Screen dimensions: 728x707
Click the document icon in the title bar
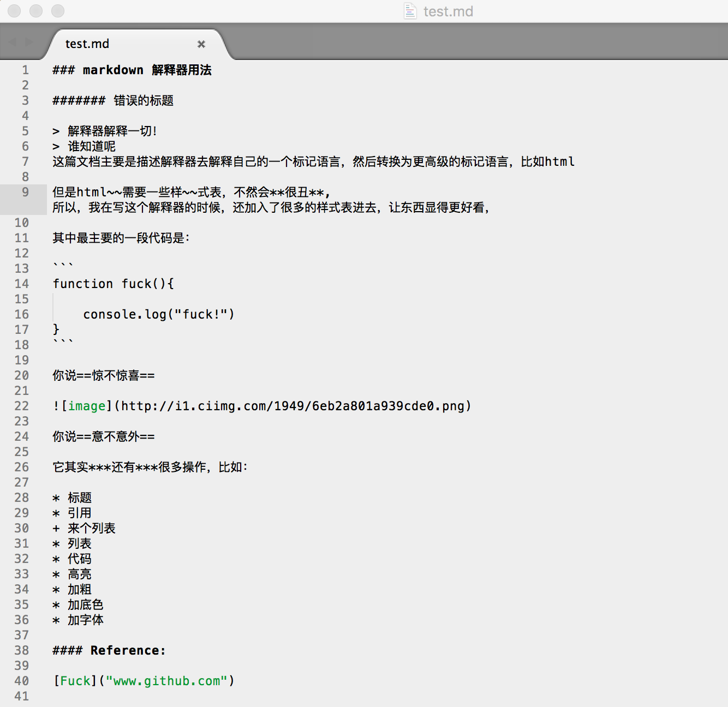point(410,11)
